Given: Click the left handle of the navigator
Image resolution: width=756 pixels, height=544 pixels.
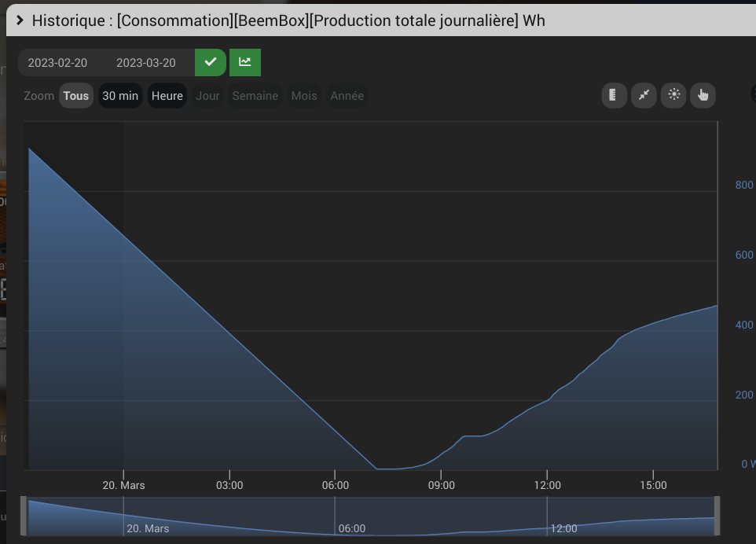Looking at the screenshot, I should [x=24, y=516].
